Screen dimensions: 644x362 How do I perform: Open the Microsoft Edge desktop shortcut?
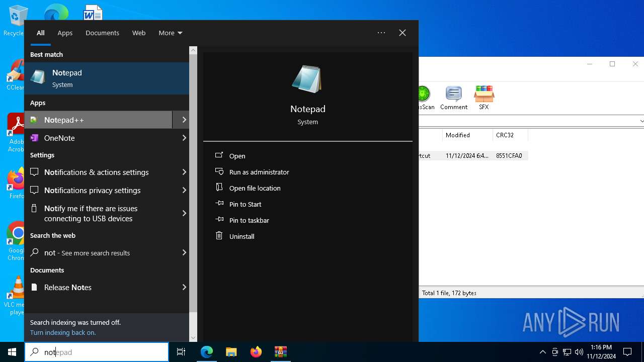coord(56,12)
